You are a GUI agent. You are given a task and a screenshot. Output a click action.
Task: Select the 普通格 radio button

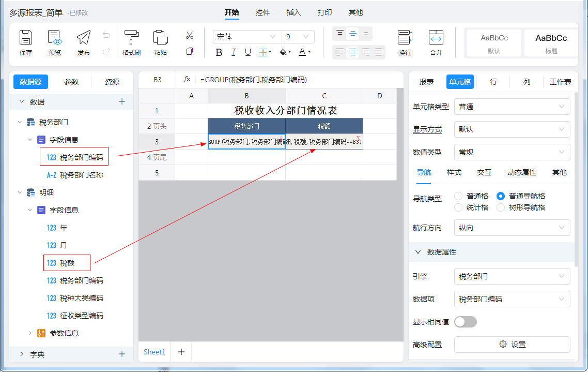point(458,196)
